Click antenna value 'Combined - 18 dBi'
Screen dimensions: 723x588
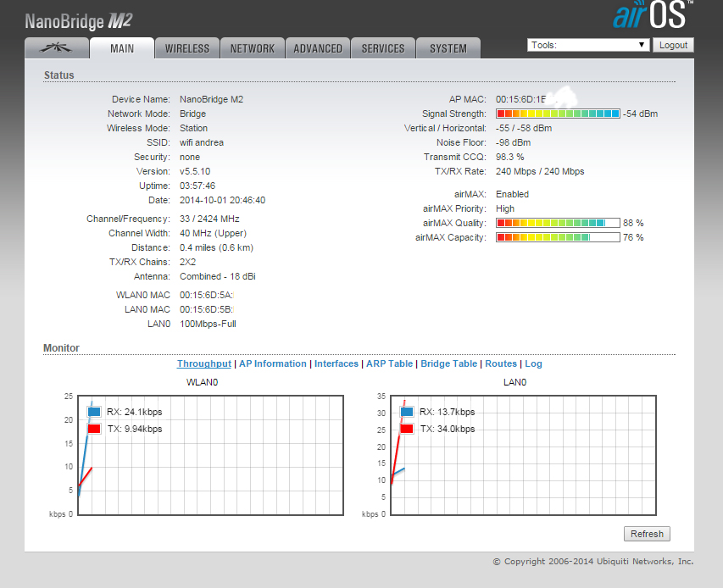pos(218,276)
